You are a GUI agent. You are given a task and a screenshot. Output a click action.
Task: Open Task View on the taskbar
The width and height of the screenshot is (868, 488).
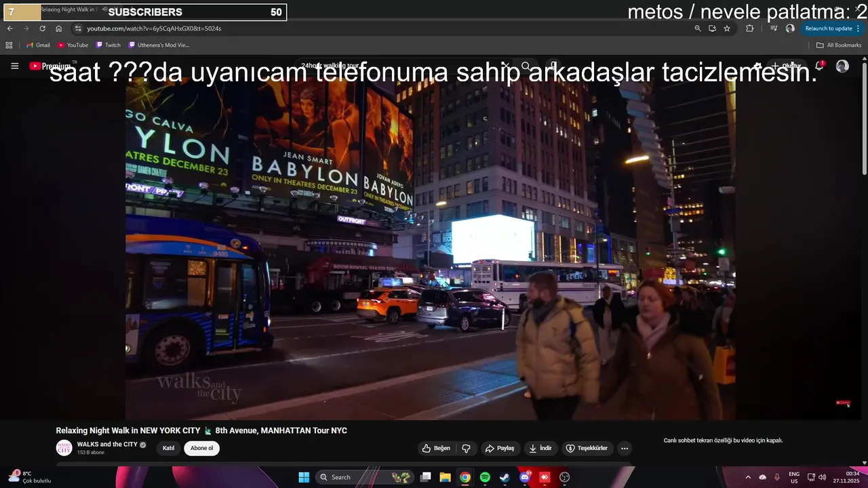(x=425, y=477)
